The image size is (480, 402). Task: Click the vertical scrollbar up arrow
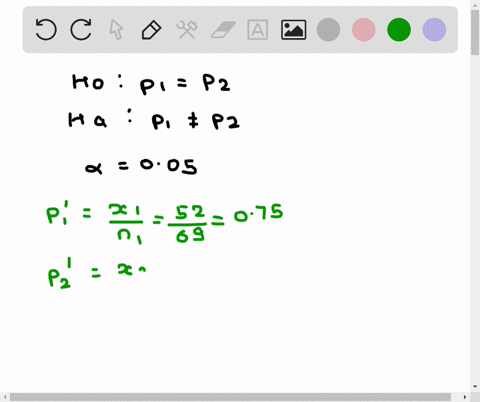point(475,4)
